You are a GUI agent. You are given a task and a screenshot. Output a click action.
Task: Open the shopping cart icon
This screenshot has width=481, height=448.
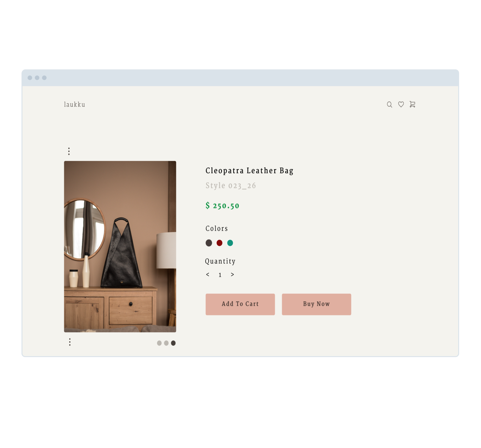[x=412, y=104]
